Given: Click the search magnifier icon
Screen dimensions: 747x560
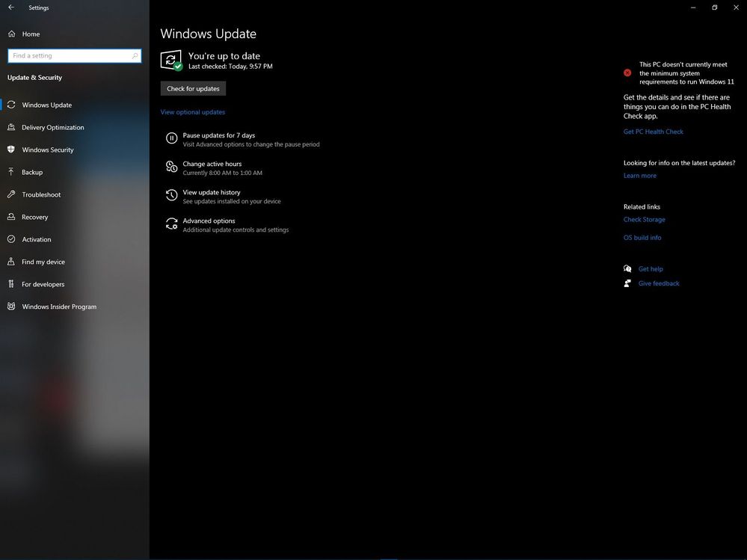Looking at the screenshot, I should (x=135, y=56).
